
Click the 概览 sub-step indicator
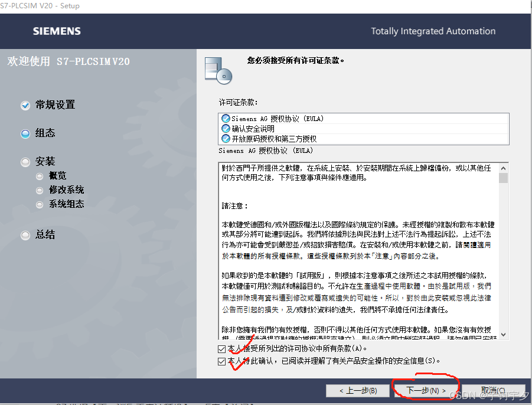coord(40,177)
